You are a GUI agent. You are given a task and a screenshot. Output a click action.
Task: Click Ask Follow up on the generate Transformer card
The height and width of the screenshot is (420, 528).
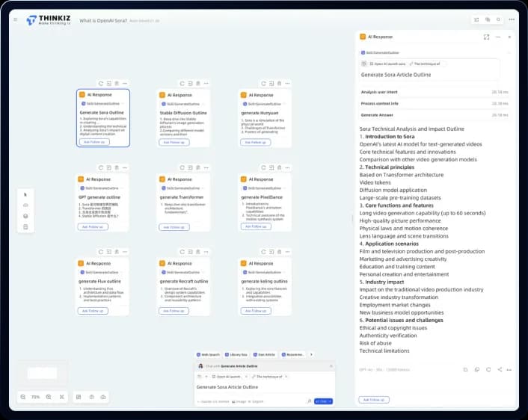(174, 227)
